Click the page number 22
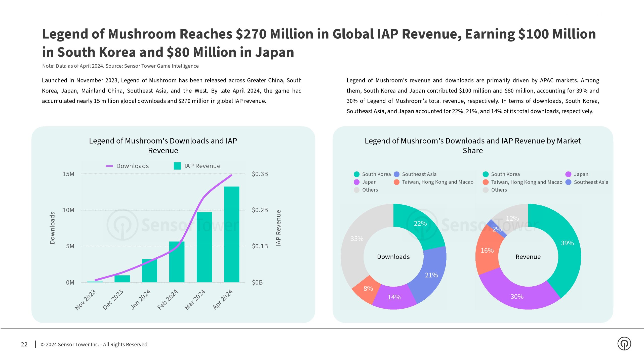 (x=24, y=344)
